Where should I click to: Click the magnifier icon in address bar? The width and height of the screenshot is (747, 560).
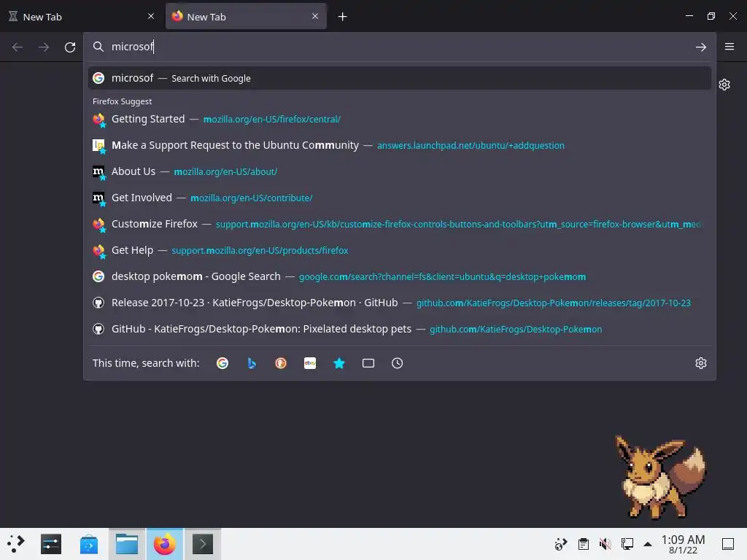[x=98, y=47]
